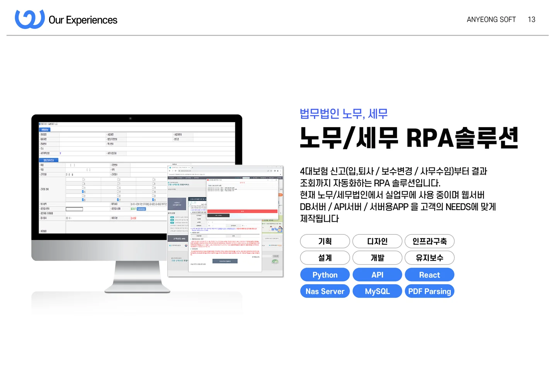Select the 고용·산재보험 토탈서비스 site logo
This screenshot has height=392, width=555.
click(x=179, y=185)
